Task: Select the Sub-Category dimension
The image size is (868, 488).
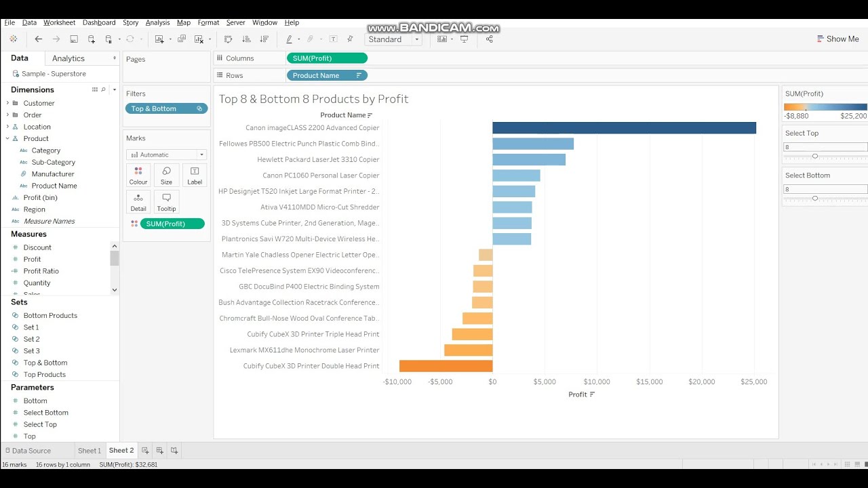Action: tap(54, 162)
